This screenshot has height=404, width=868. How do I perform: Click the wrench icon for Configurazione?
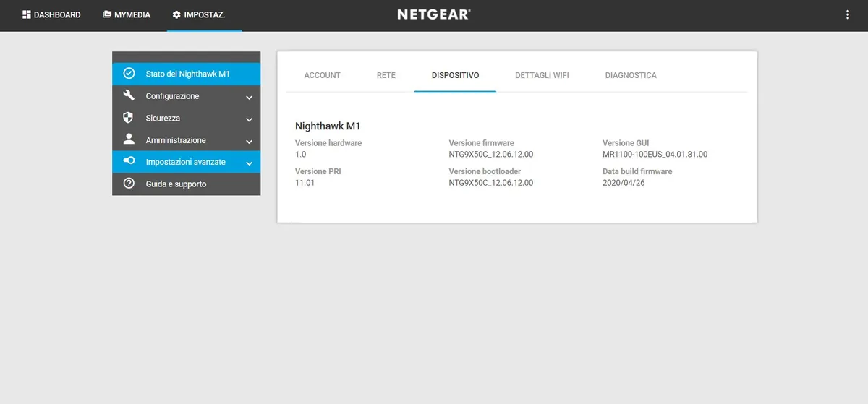pyautogui.click(x=129, y=95)
